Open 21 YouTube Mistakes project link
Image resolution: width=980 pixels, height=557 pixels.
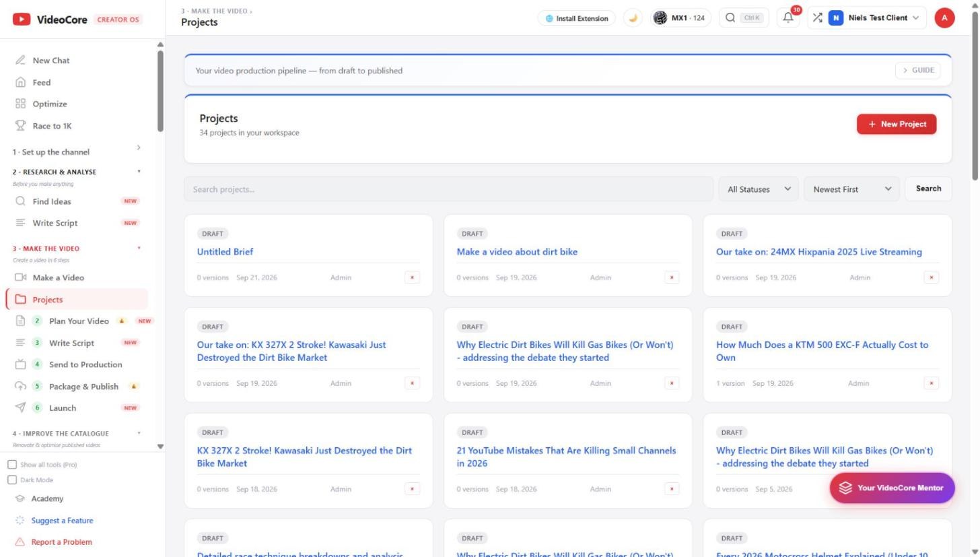point(566,457)
